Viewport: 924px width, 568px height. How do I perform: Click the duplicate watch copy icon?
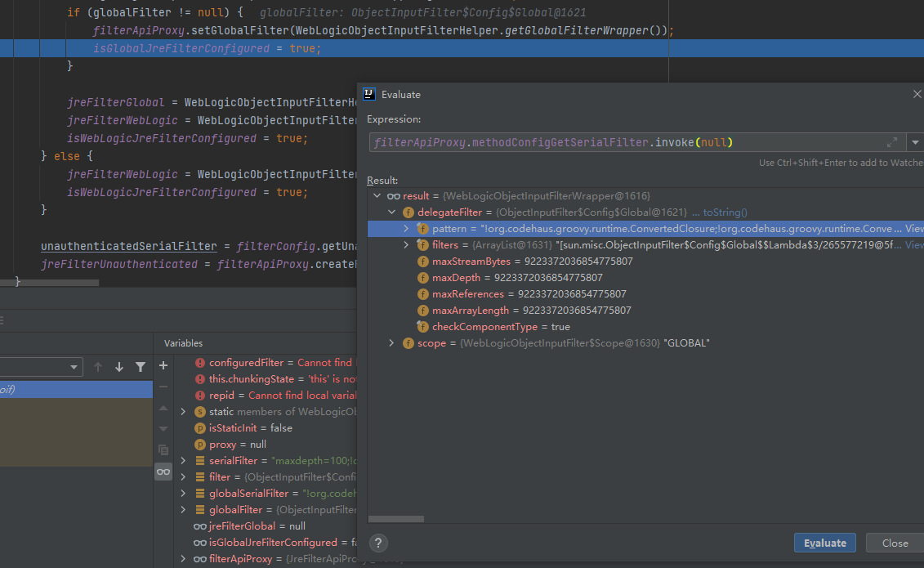[x=163, y=450]
